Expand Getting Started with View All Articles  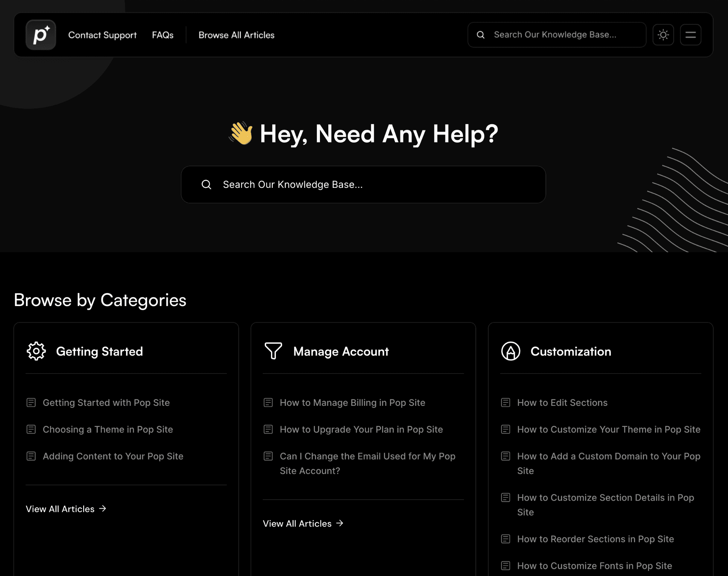(x=60, y=509)
